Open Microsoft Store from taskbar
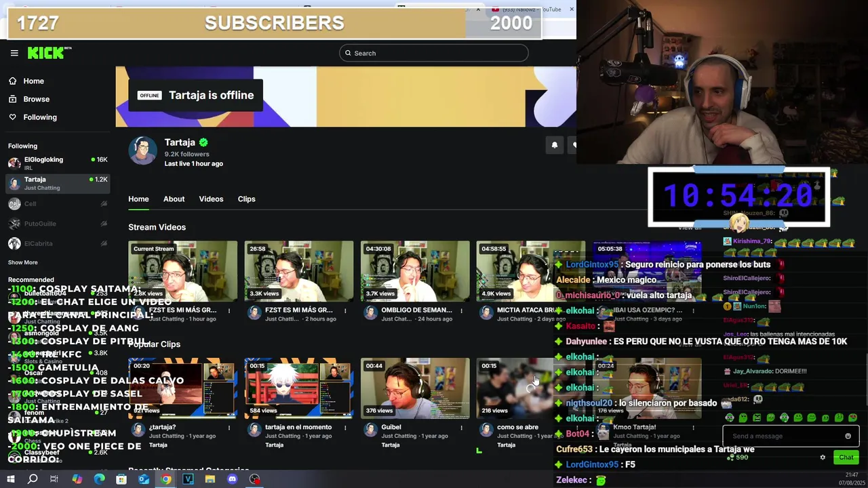868x488 pixels. 121,479
